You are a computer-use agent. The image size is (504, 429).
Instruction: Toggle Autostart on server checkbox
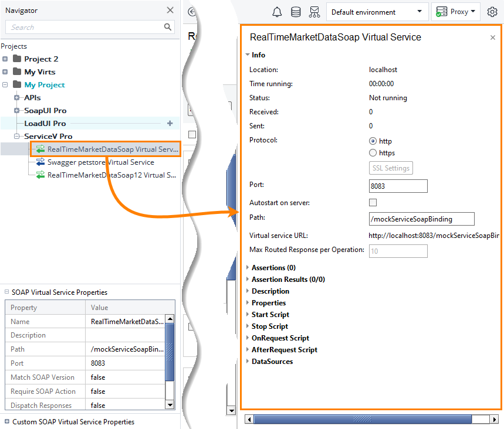tap(373, 202)
